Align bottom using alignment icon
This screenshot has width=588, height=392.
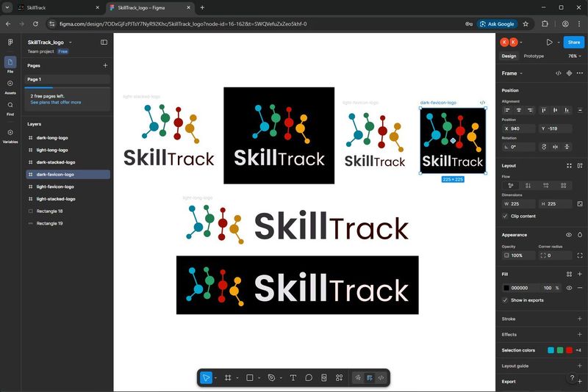pyautogui.click(x=567, y=110)
